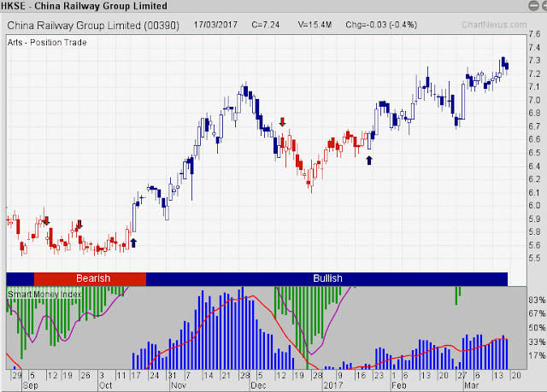Click the V=15.4M volume readout
Screen dimensions: 547x392
pyautogui.click(x=315, y=25)
